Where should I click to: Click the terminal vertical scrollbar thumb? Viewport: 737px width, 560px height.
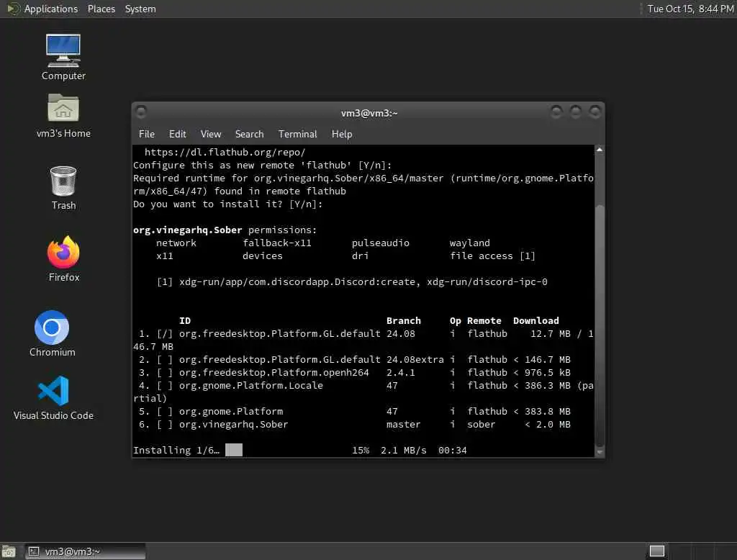pyautogui.click(x=600, y=326)
